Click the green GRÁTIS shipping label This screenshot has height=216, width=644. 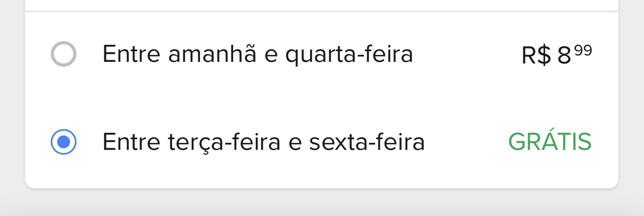coord(549,142)
